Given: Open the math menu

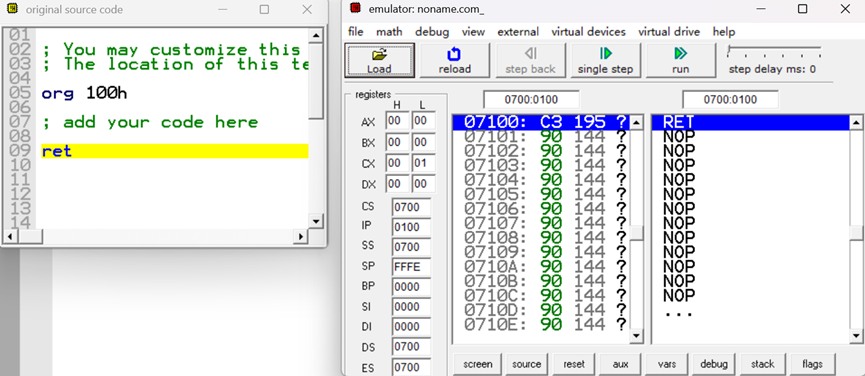Looking at the screenshot, I should click(389, 32).
